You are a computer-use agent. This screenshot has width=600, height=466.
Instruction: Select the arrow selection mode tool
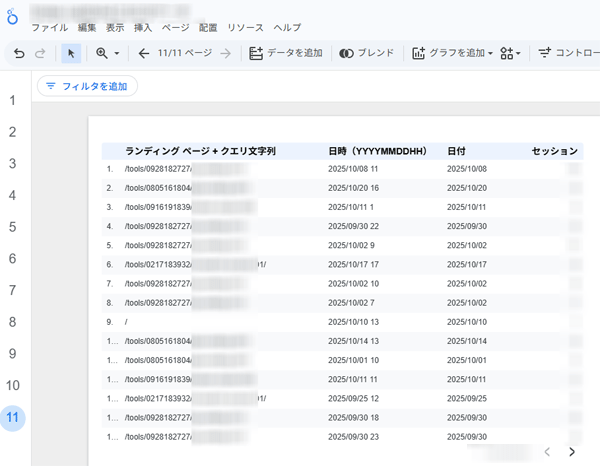tap(71, 54)
